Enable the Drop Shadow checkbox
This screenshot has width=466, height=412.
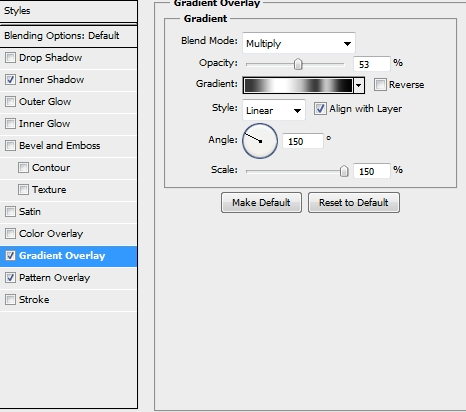tap(10, 58)
